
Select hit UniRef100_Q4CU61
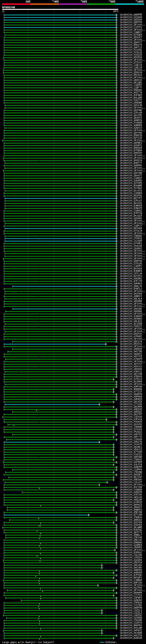point(131,565)
